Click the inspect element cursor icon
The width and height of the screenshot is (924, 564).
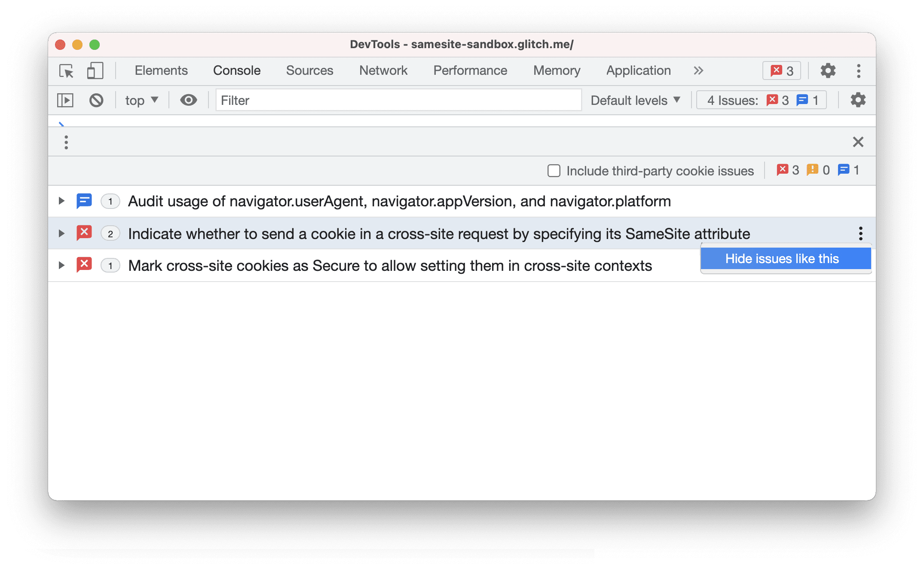(67, 70)
